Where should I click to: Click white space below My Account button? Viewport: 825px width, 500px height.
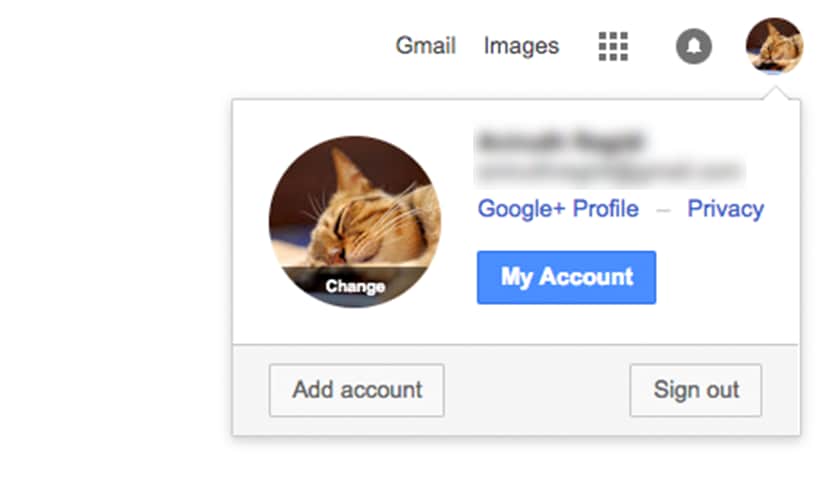tap(566, 324)
